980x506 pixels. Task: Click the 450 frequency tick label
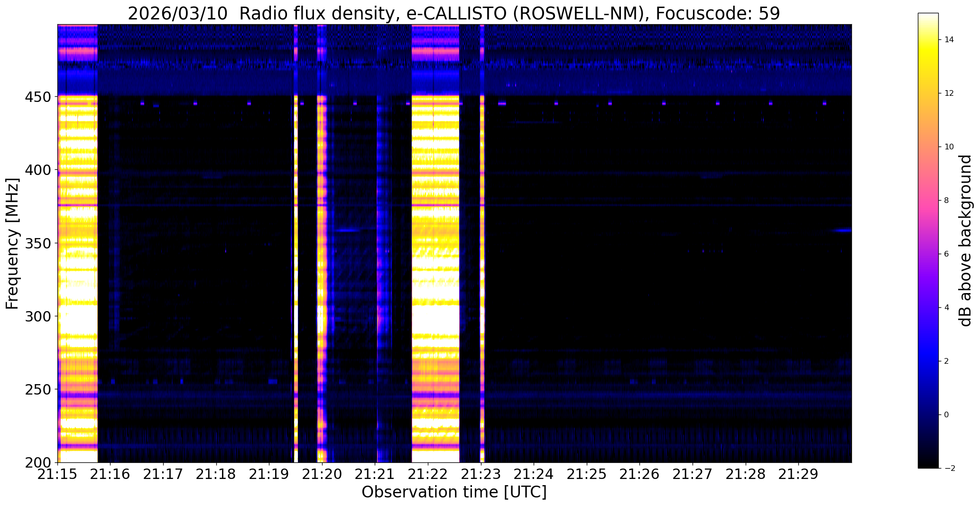[37, 97]
